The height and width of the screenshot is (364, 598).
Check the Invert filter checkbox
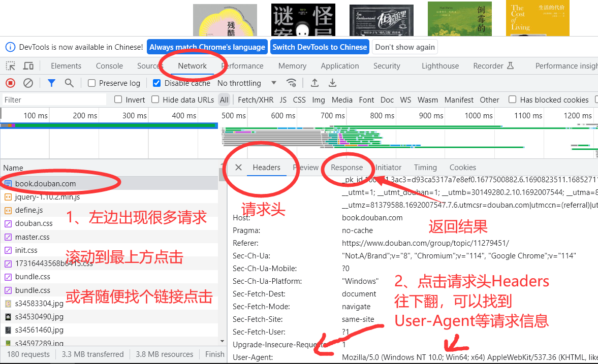118,100
